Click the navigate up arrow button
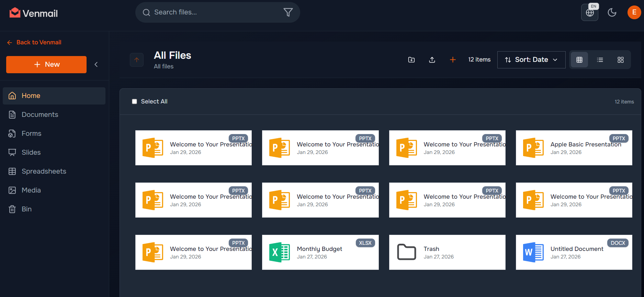The width and height of the screenshot is (644, 297). (x=137, y=60)
